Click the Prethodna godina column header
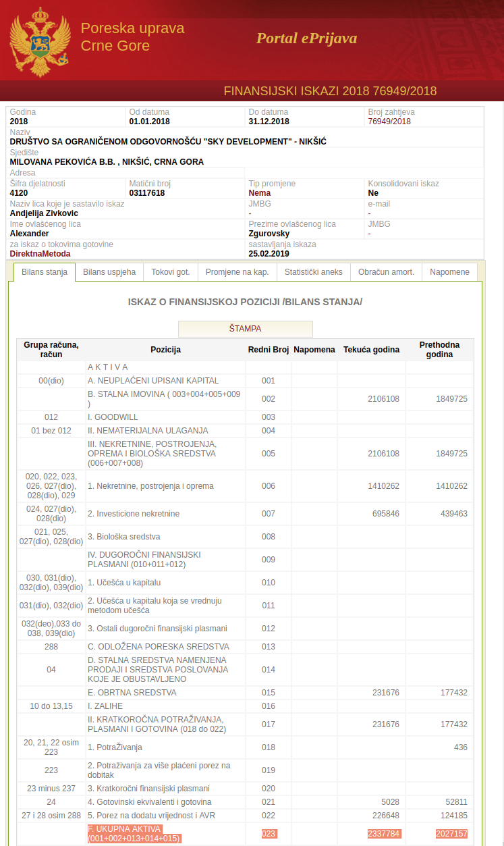Viewport: 504px width, 846px height. click(x=439, y=350)
